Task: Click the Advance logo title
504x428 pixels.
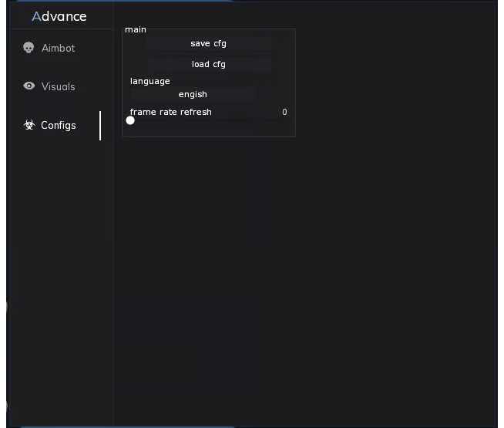Action: 59,16
